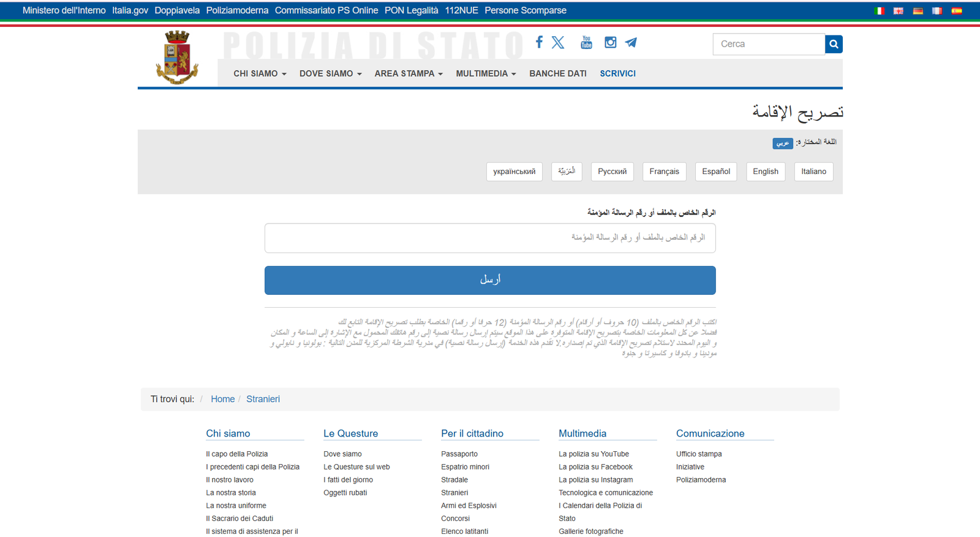Open the MULTIMEDIA dropdown menu
This screenshot has width=980, height=537.
tap(486, 74)
